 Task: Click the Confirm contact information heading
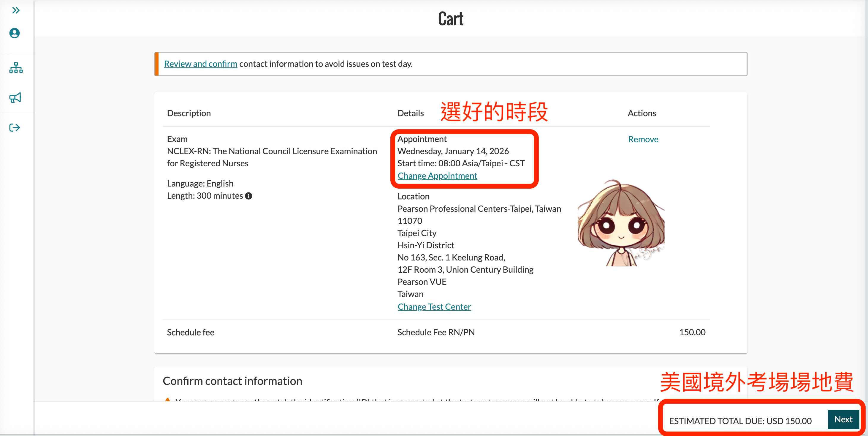[x=232, y=381]
